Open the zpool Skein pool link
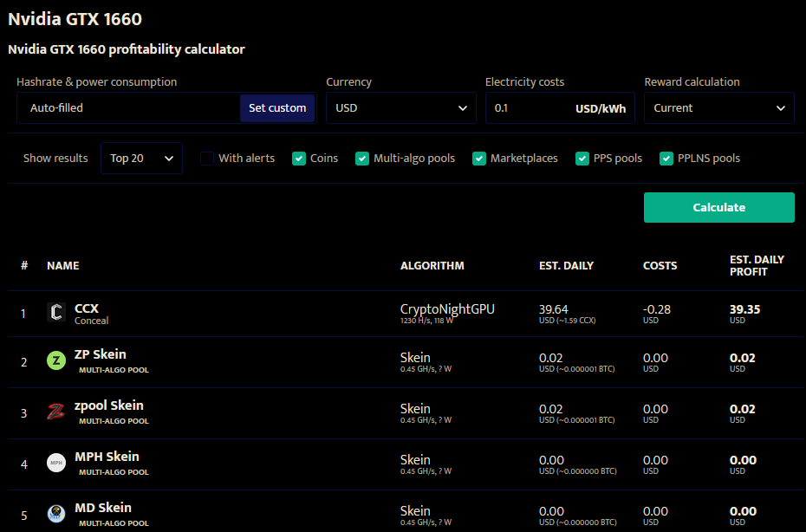Image resolution: width=806 pixels, height=532 pixels. (109, 405)
